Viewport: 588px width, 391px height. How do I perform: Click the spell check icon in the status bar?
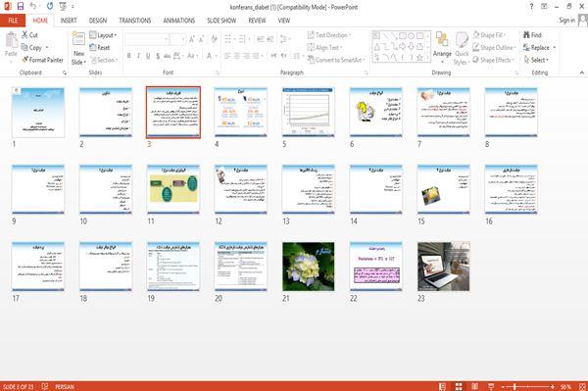tap(45, 386)
